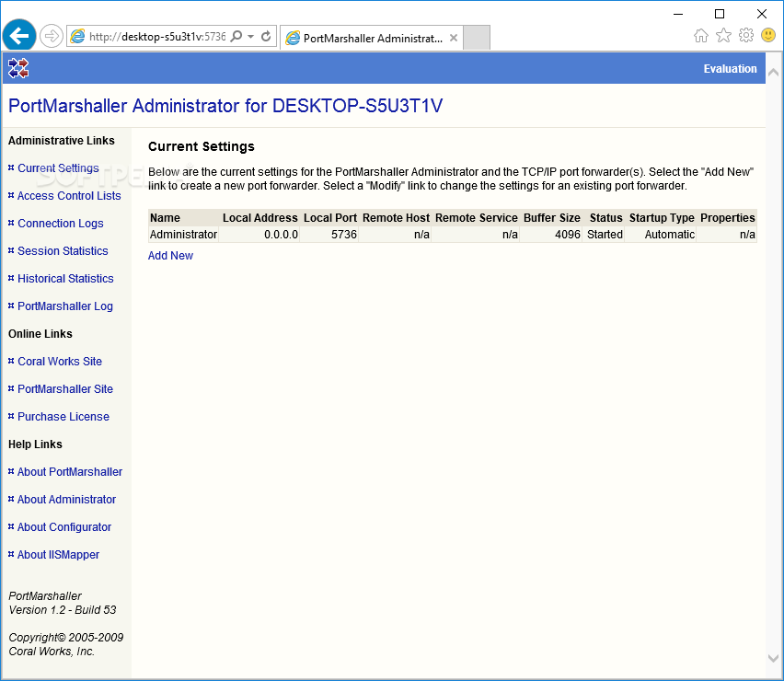This screenshot has height=681, width=784.
Task: Open the PortMarshaller Log link
Action: point(65,306)
